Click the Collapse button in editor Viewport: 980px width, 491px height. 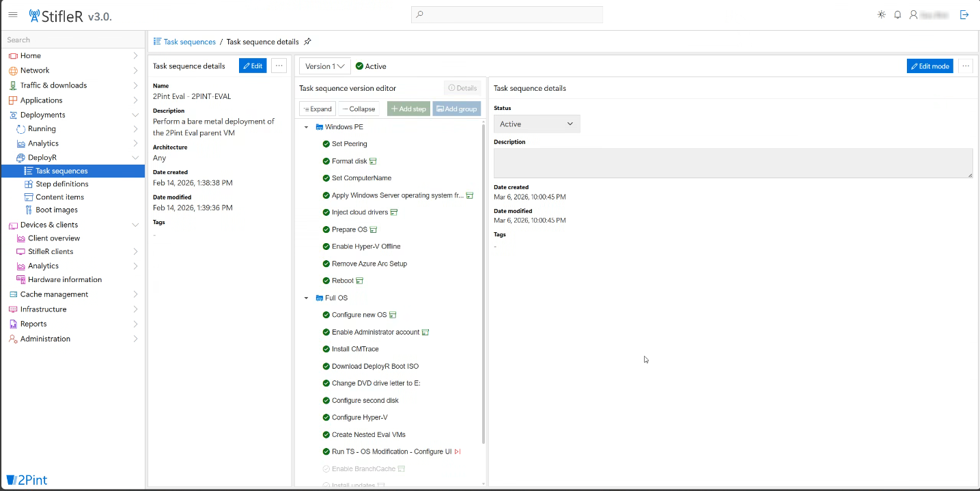coord(359,109)
